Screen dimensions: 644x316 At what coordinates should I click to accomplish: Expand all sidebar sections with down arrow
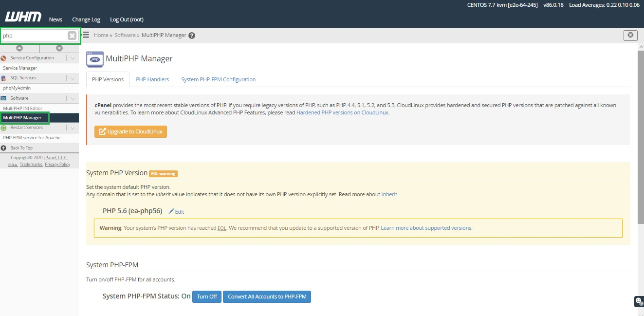tap(59, 48)
